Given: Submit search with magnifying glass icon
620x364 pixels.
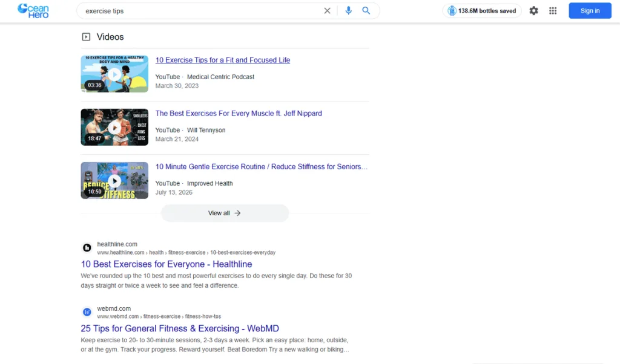Looking at the screenshot, I should point(366,11).
